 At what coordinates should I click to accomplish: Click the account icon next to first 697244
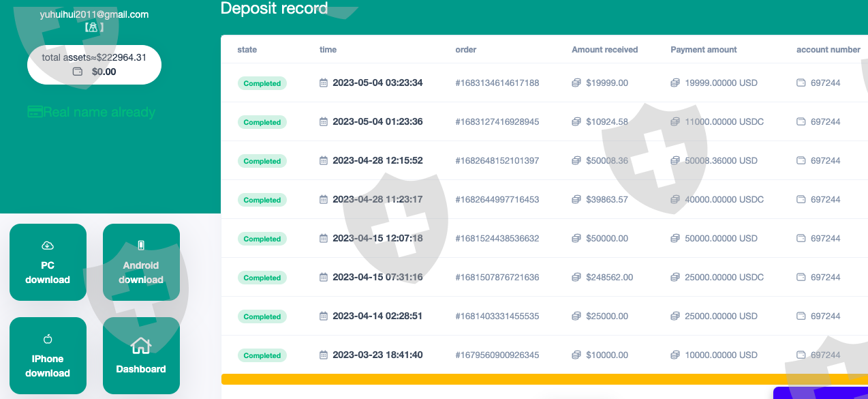tap(801, 83)
